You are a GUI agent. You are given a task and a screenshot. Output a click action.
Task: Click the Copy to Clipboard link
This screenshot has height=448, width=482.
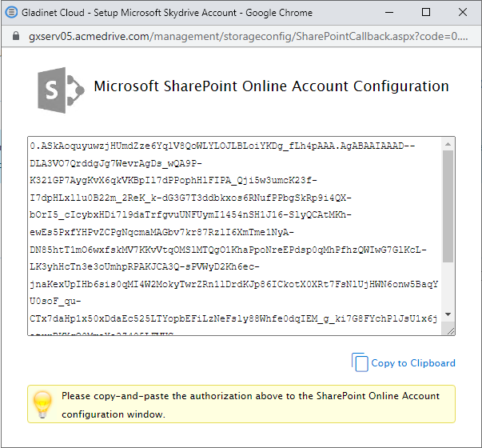[x=412, y=363]
